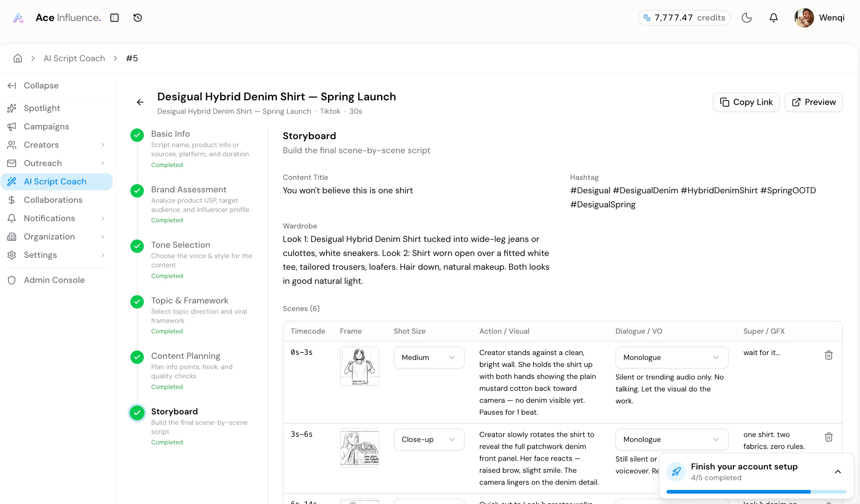Click the account setup rocket icon
This screenshot has width=860, height=504.
tap(676, 472)
